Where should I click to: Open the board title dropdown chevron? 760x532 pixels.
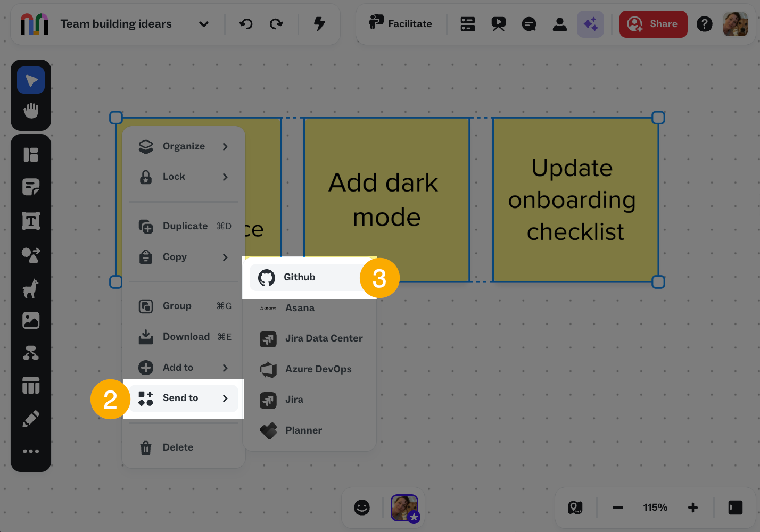(204, 24)
